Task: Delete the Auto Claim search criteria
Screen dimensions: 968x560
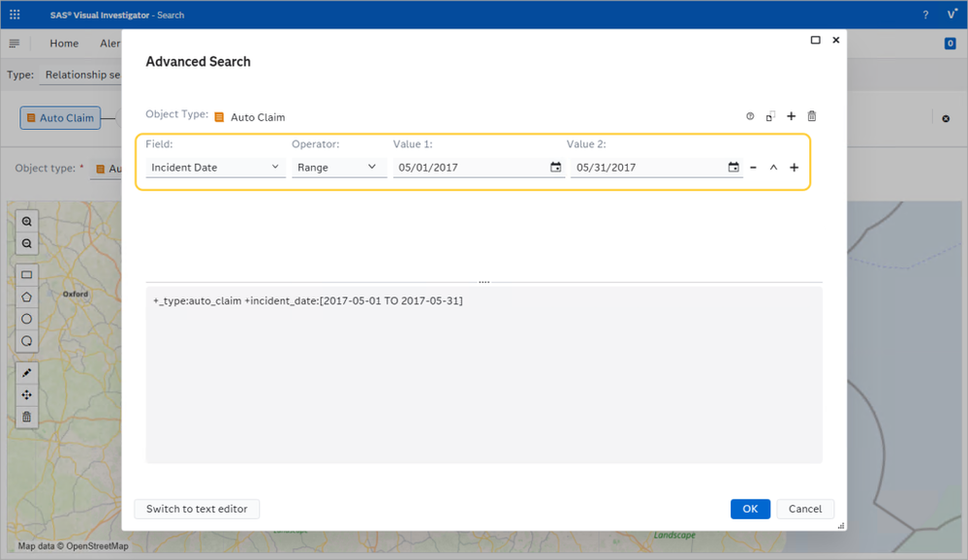Action: (812, 116)
